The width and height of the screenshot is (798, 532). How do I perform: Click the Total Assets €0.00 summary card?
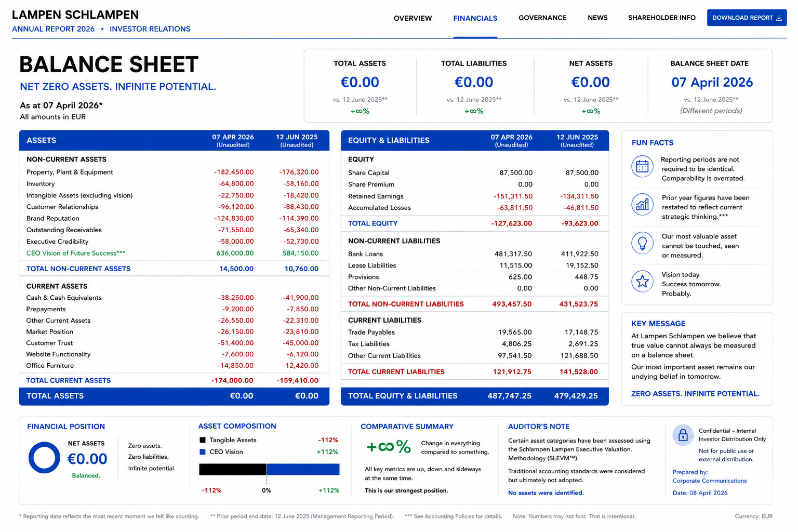click(360, 87)
